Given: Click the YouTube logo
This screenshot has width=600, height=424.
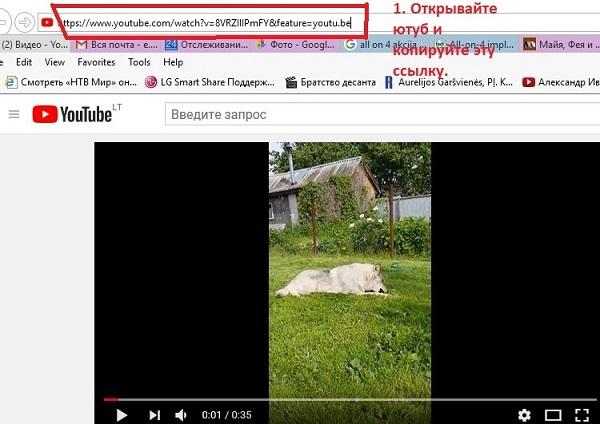Looking at the screenshot, I should coord(76,114).
